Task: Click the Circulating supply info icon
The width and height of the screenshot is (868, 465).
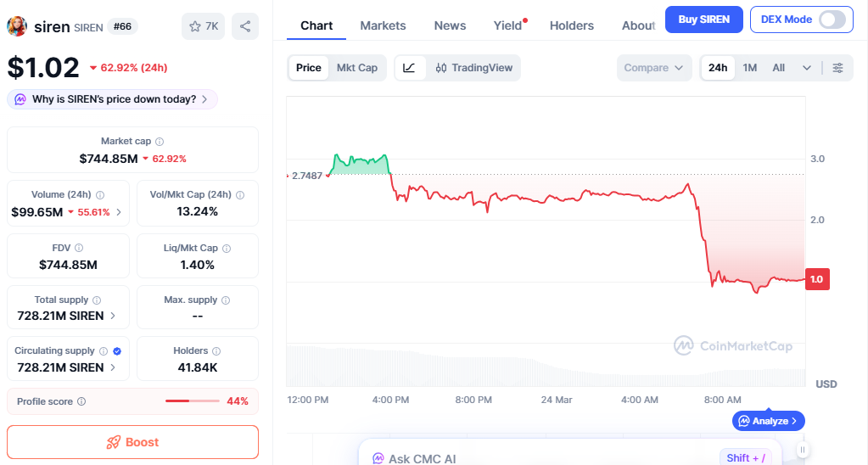Action: 104,351
